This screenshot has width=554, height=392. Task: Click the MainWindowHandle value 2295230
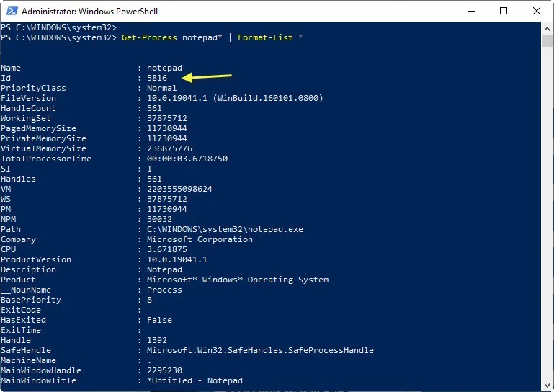[165, 370]
